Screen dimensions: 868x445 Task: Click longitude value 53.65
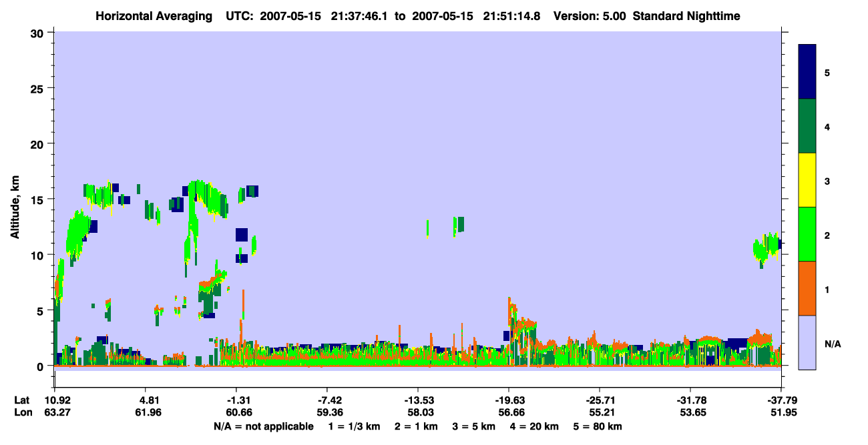(x=693, y=413)
